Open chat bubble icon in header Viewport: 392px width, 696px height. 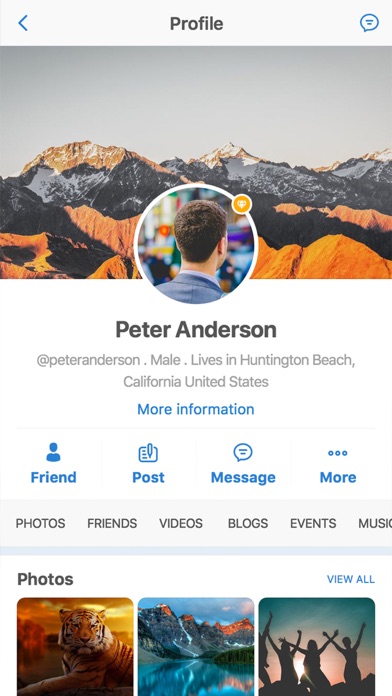tap(369, 23)
